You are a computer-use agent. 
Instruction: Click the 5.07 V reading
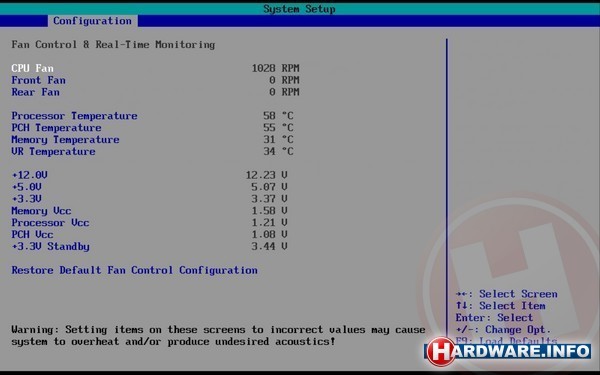(269, 187)
